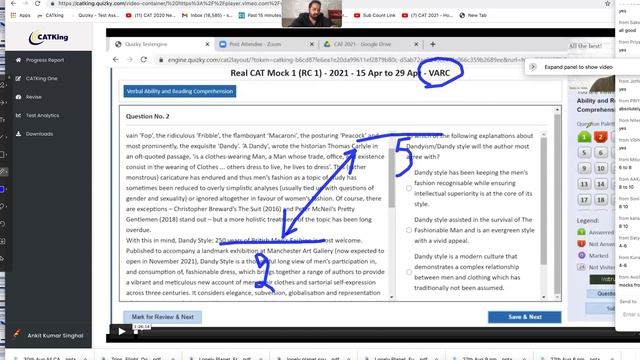Screen dimensions: 640x360
Task: Open Downloads in the CATKing sidebar
Action: pos(39,134)
